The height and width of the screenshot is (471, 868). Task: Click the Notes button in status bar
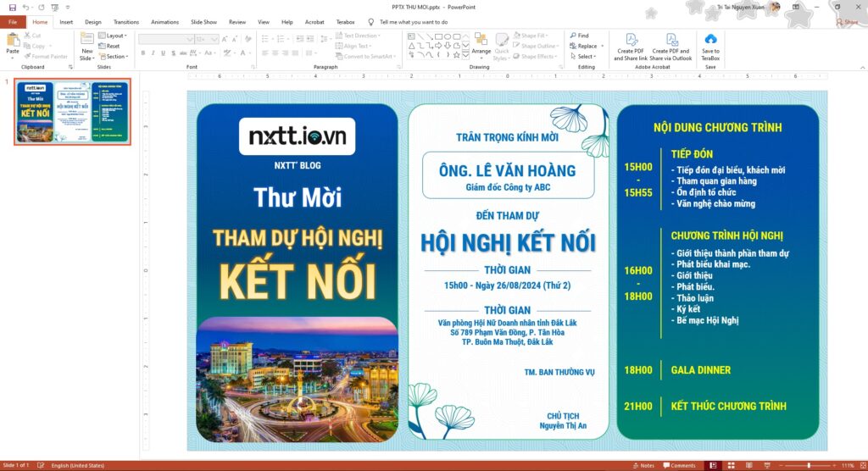(x=644, y=465)
